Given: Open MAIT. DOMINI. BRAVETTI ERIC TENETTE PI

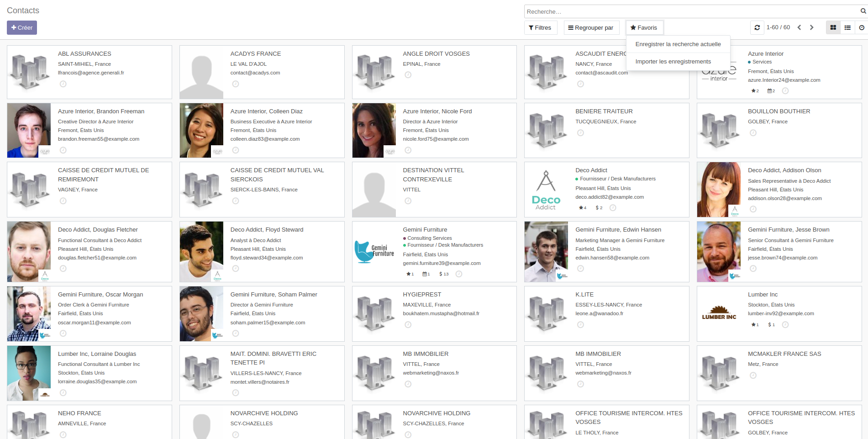Looking at the screenshot, I should click(x=273, y=358).
